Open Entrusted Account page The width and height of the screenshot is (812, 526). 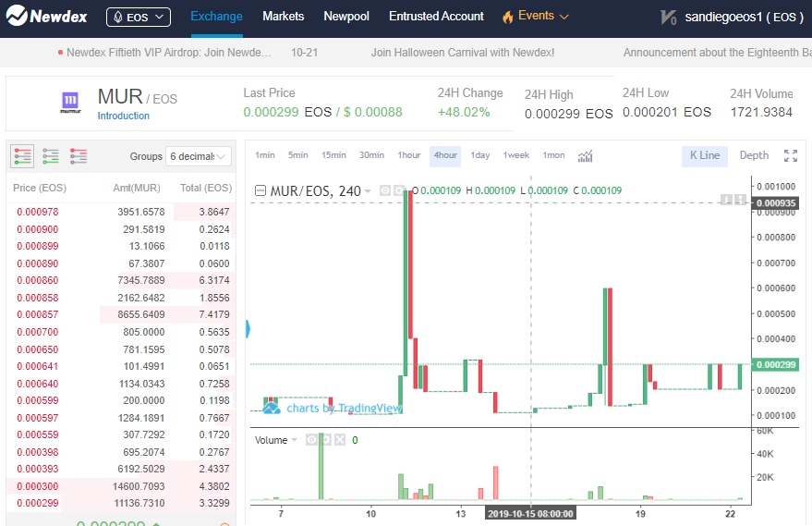[436, 16]
